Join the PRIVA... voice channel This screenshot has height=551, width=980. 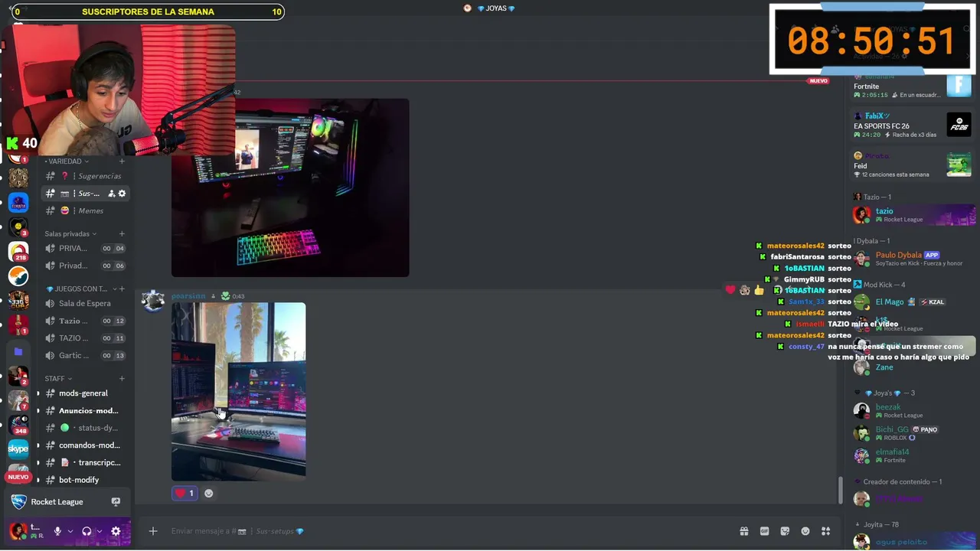coord(84,248)
